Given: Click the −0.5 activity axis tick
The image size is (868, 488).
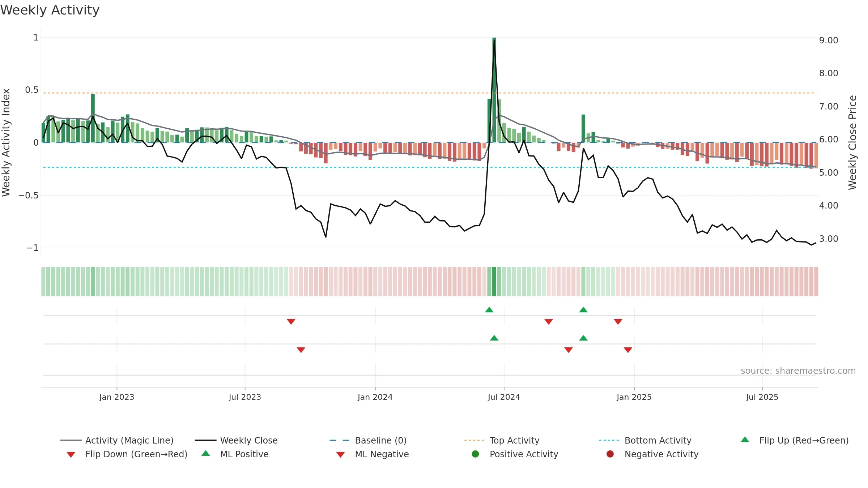Looking at the screenshot, I should [x=28, y=195].
